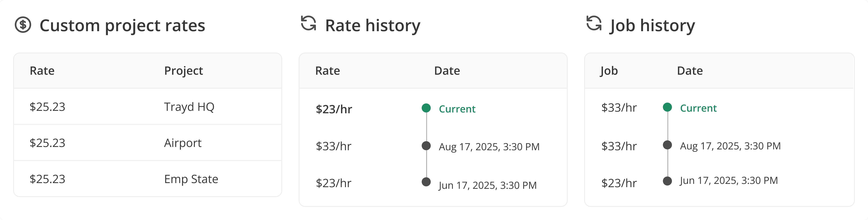Select the Emp State project row
This screenshot has height=220, width=868.
coord(148,179)
